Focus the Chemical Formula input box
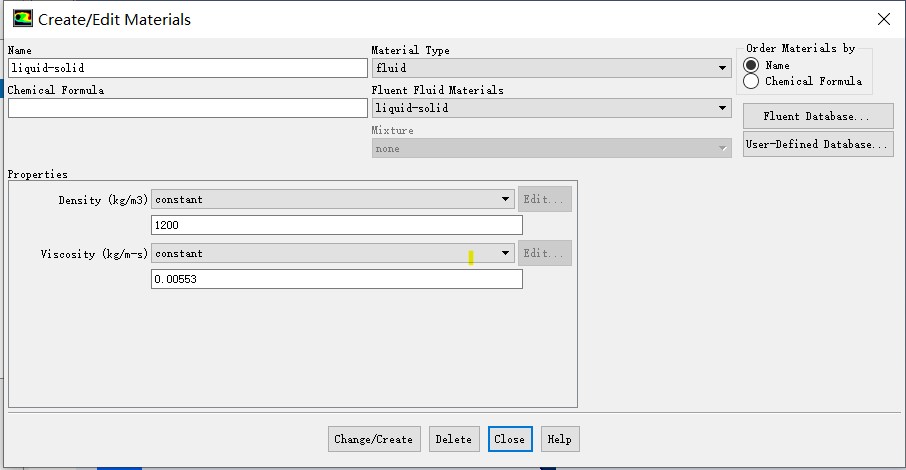The image size is (906, 470). 188,108
